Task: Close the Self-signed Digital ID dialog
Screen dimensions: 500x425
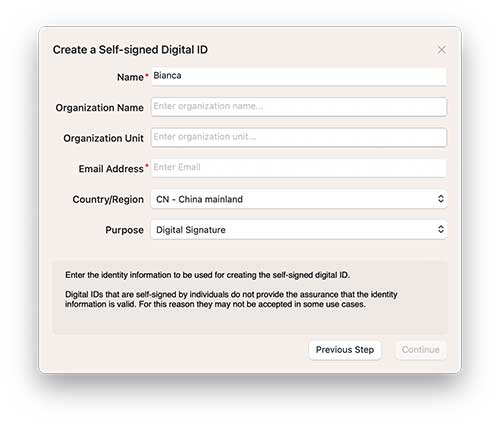Action: point(441,50)
